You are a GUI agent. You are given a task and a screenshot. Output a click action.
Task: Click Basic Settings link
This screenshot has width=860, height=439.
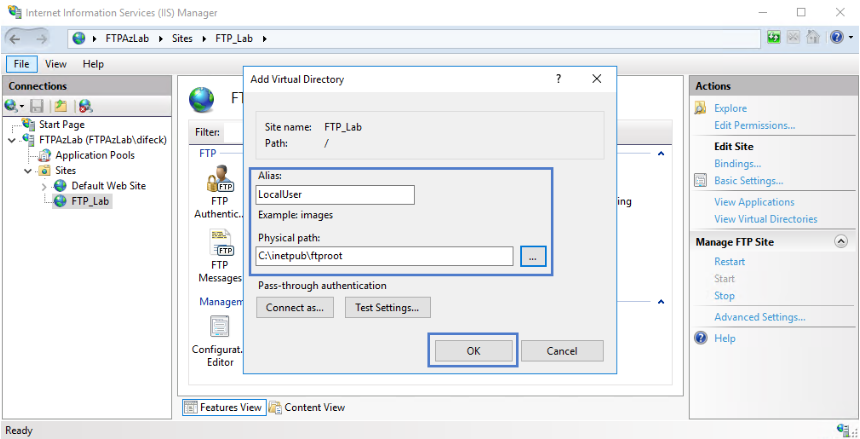click(x=748, y=181)
